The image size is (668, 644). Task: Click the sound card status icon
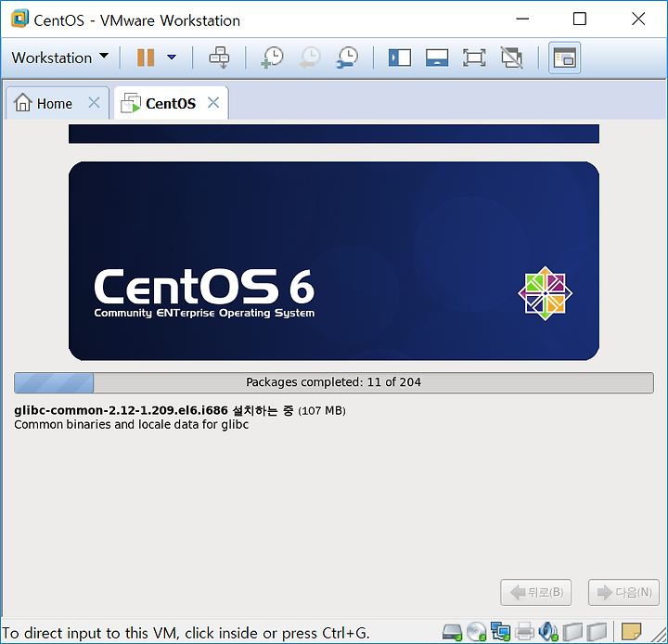(x=548, y=632)
